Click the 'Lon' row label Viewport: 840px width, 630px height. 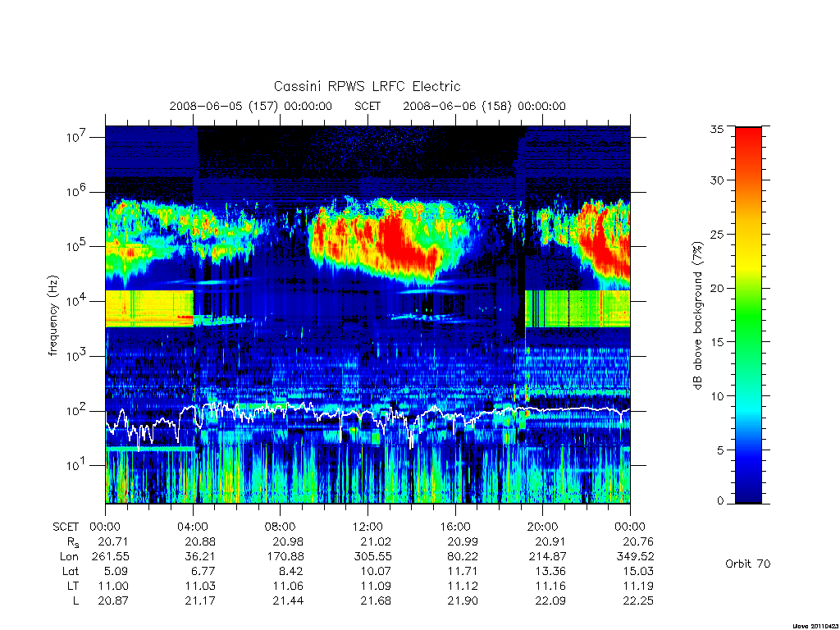(69, 557)
